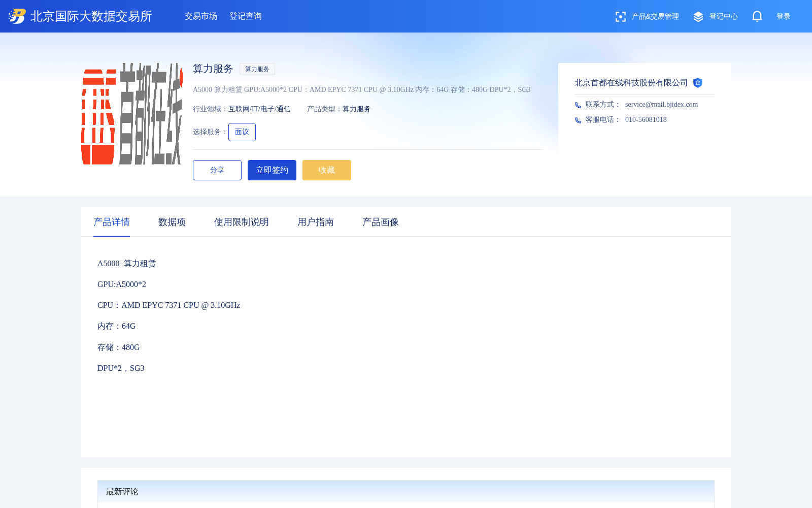Select the 面议 service option
The width and height of the screenshot is (812, 508).
242,132
